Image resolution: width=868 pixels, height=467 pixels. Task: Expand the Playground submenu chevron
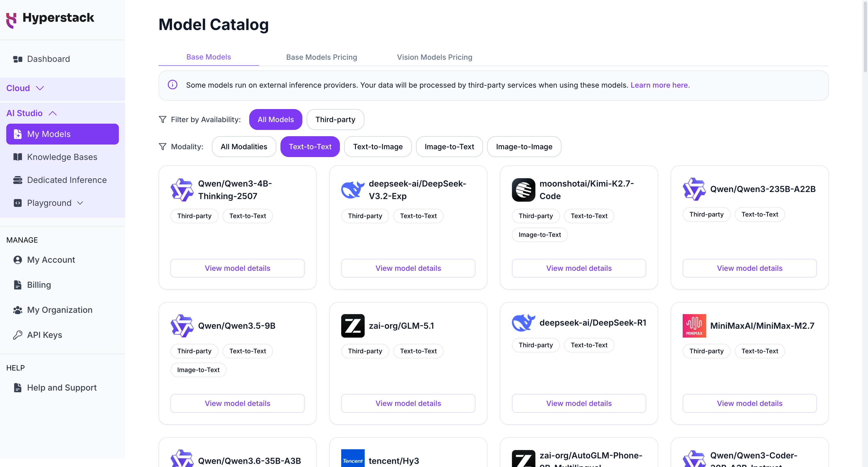(x=80, y=203)
